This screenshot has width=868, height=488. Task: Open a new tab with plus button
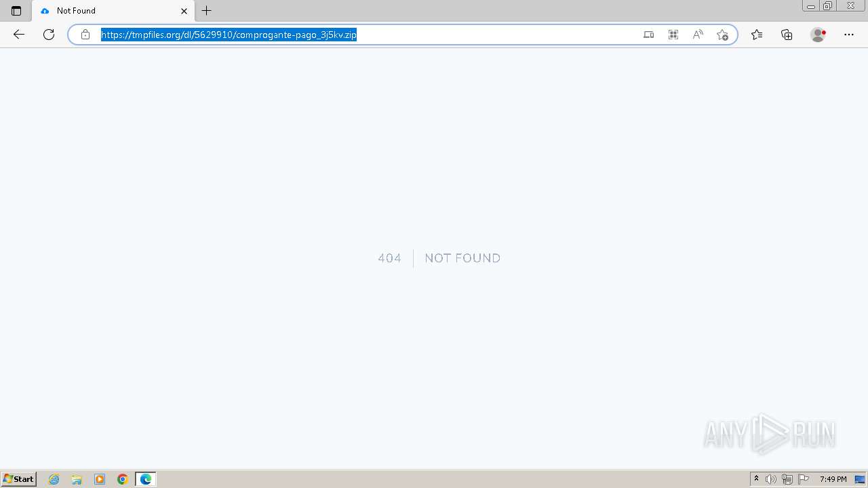pyautogui.click(x=207, y=11)
